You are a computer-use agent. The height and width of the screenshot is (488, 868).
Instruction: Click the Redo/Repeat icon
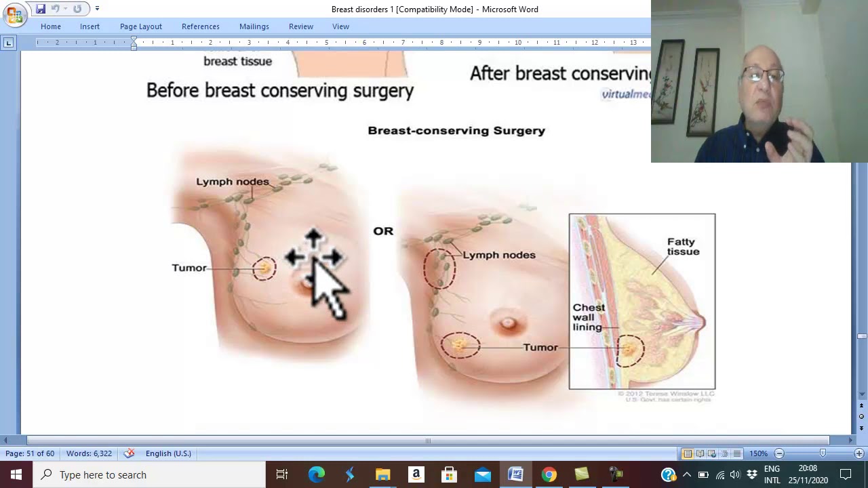pos(77,9)
